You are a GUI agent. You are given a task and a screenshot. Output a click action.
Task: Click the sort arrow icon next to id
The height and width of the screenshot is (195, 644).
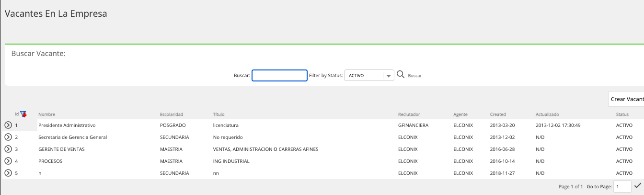[23, 114]
